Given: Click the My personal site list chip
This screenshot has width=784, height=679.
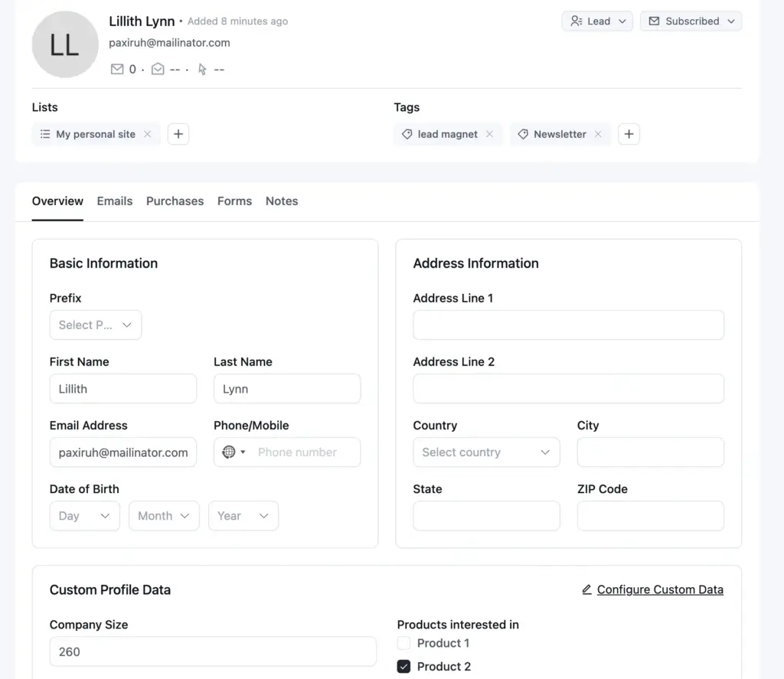Looking at the screenshot, I should (96, 134).
